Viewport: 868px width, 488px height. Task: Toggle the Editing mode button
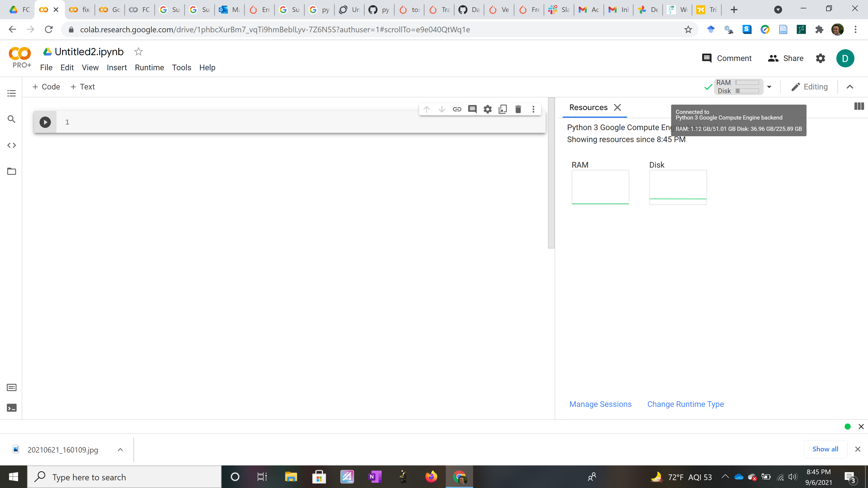(x=809, y=87)
